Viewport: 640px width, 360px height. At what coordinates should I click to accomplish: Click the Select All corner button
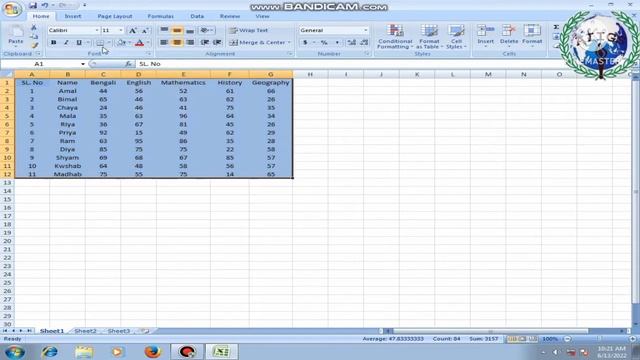pyautogui.click(x=7, y=74)
